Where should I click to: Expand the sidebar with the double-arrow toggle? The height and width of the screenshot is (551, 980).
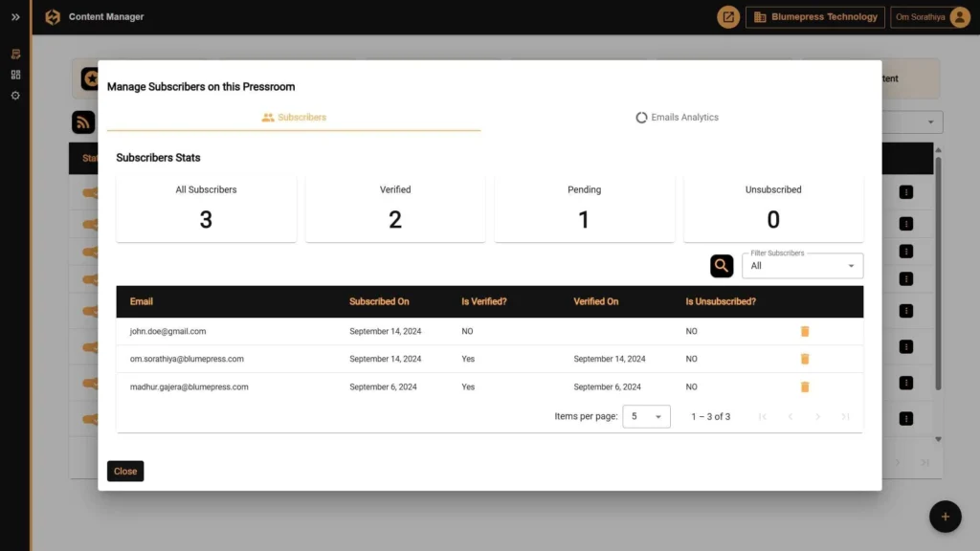(15, 16)
